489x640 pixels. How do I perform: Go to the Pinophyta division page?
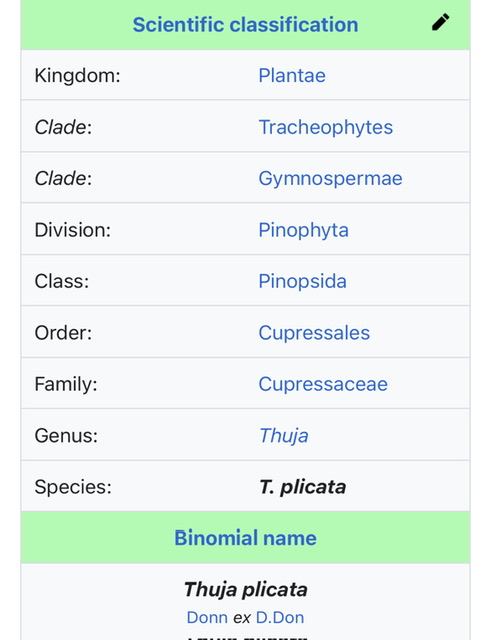point(303,230)
